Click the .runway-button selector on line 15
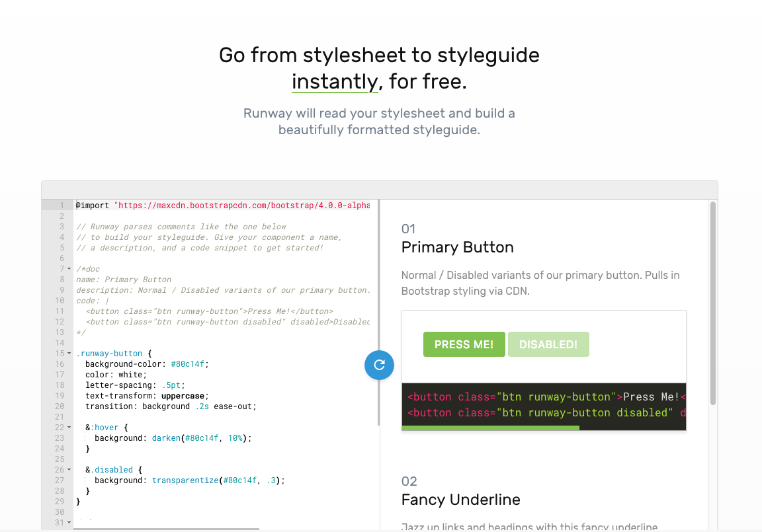The image size is (762, 532). point(109,354)
